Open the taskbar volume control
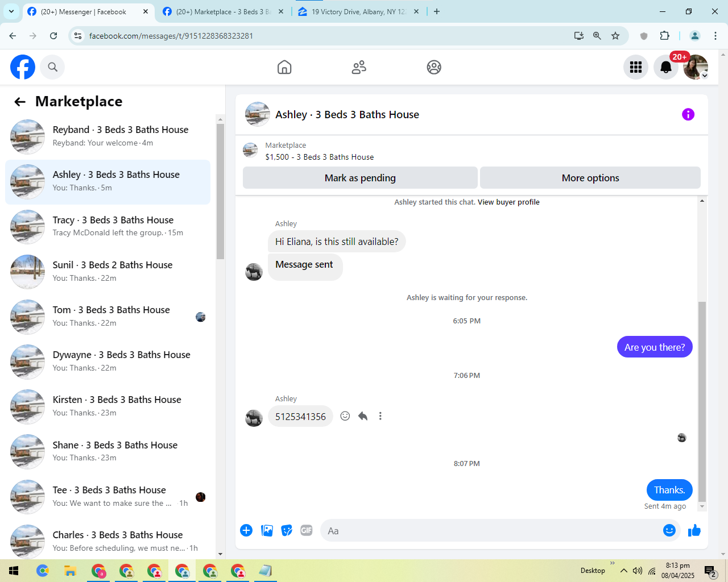The width and height of the screenshot is (728, 582). [638, 571]
